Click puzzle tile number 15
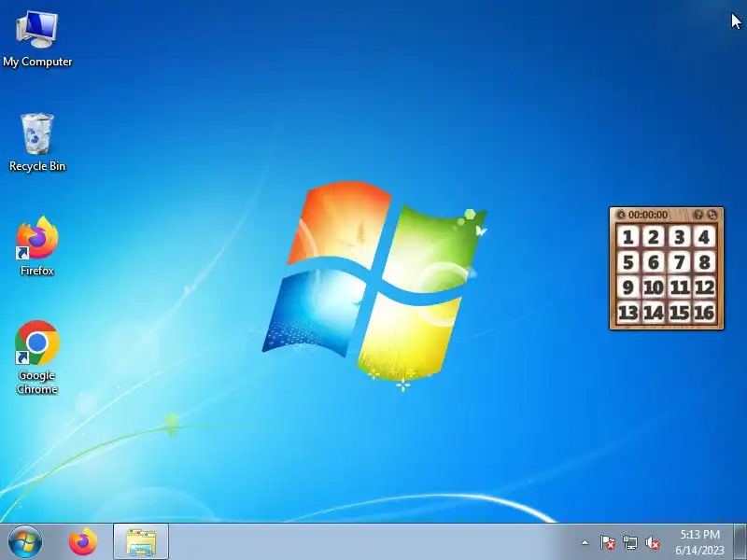 [x=679, y=313]
